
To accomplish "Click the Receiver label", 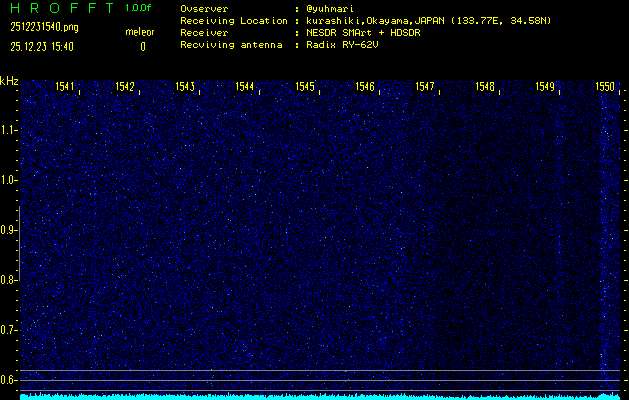I will tap(204, 33).
